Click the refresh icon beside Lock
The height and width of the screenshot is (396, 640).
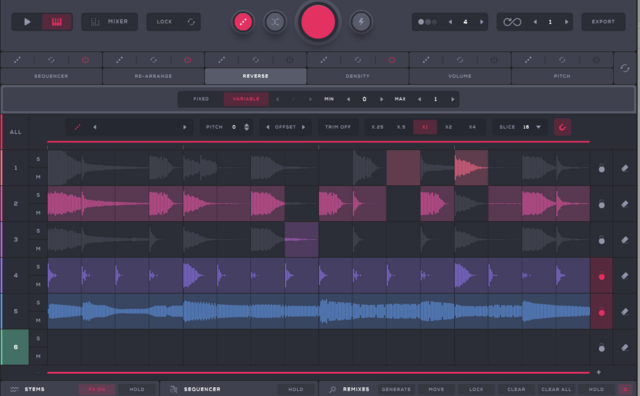191,22
